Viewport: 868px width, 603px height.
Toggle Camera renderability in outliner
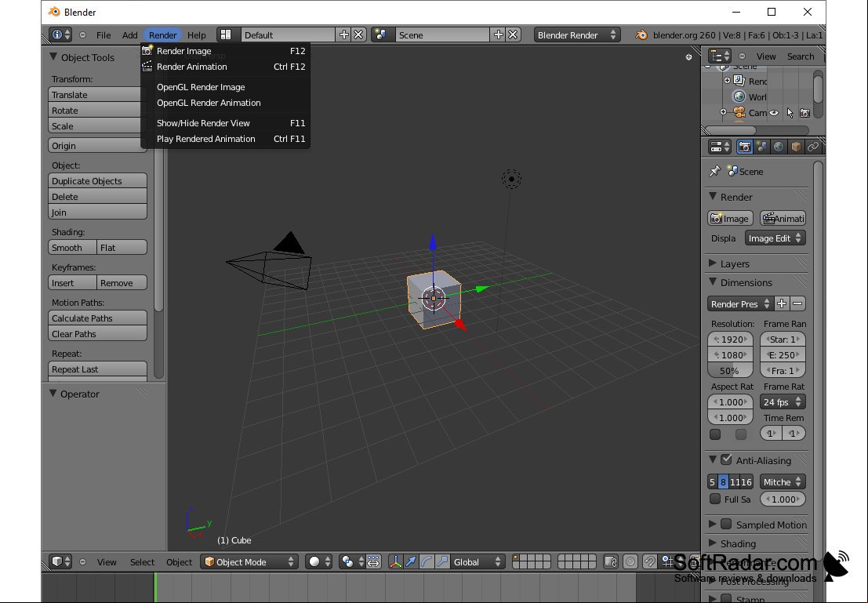pos(805,113)
